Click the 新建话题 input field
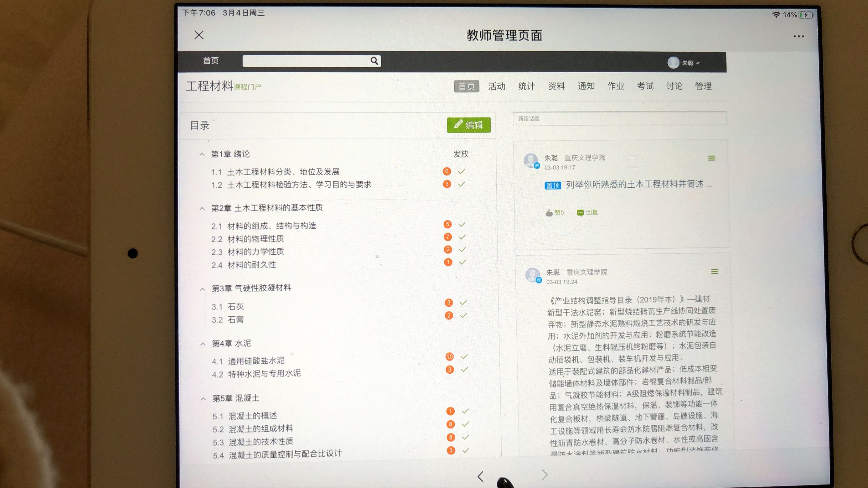 [x=619, y=118]
